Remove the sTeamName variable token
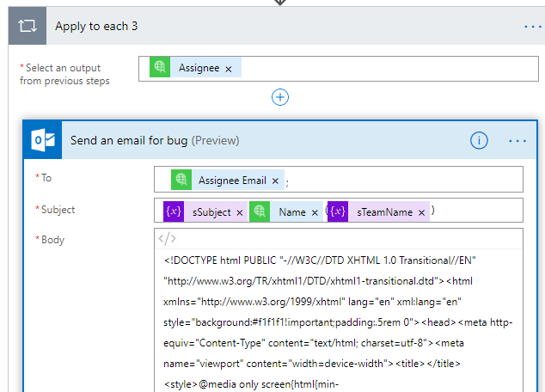 tap(421, 211)
